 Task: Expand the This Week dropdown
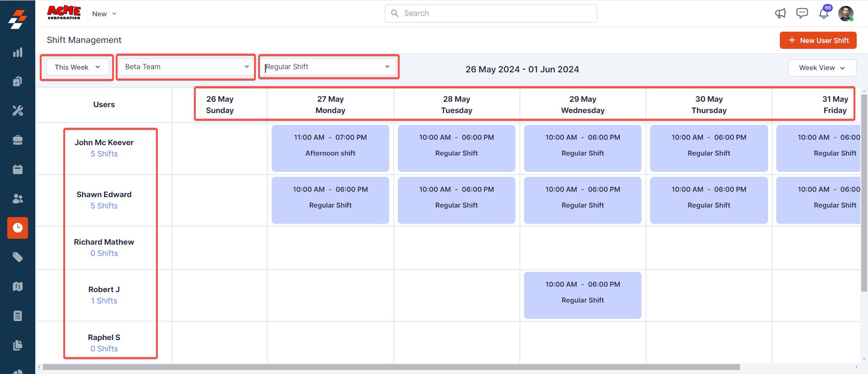point(77,67)
